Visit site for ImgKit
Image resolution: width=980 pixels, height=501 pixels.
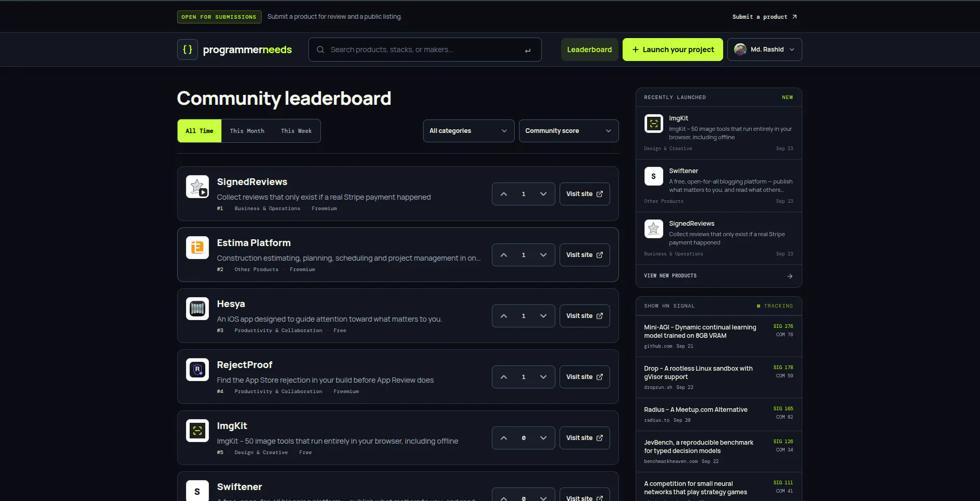tap(585, 438)
